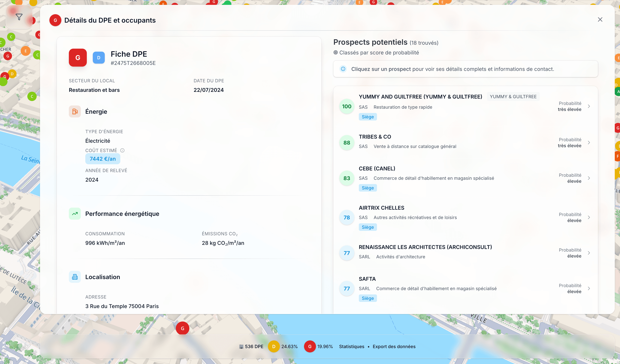
Task: Click the Prospects potentiels heading
Action: pos(370,42)
